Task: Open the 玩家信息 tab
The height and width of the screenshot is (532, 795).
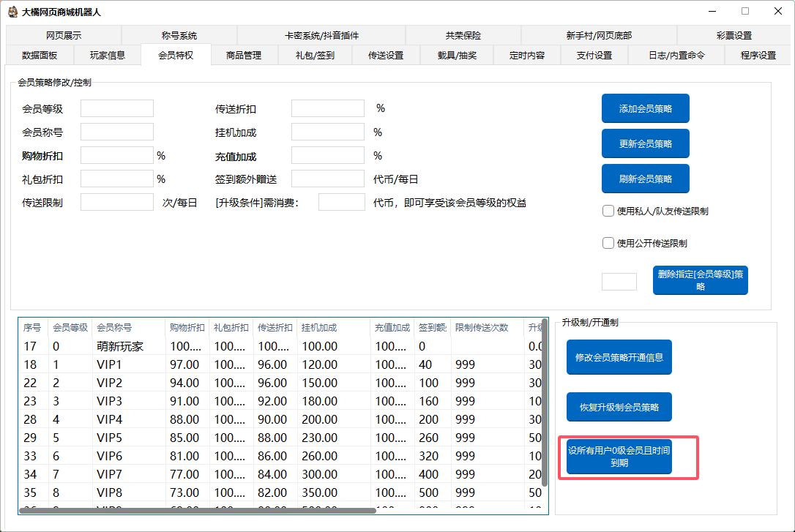Action: point(108,55)
